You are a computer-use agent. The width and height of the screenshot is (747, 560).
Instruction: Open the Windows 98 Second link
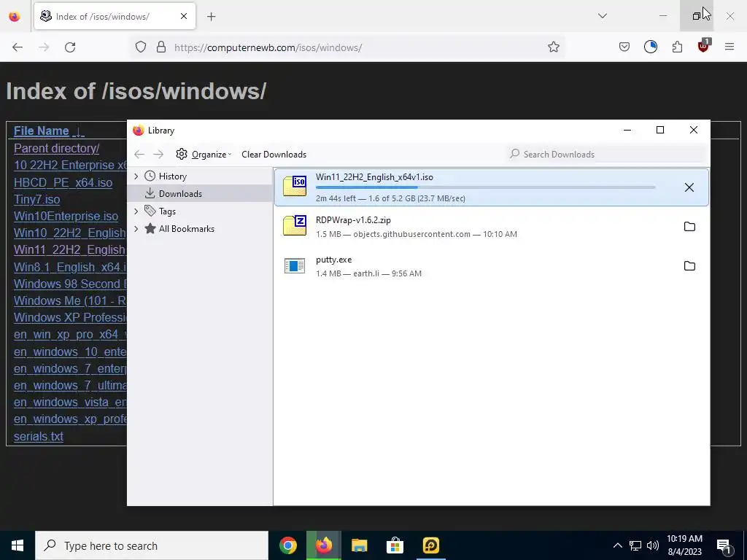(70, 284)
